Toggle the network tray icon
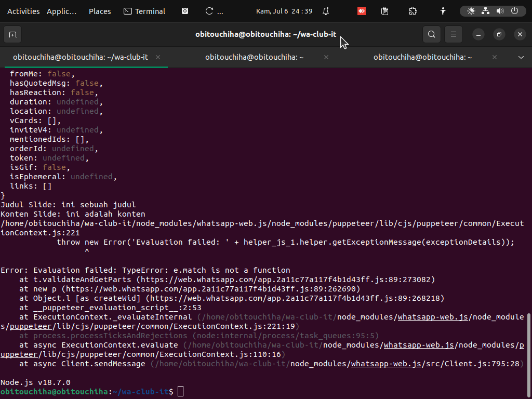The image size is (532, 399). click(x=486, y=11)
